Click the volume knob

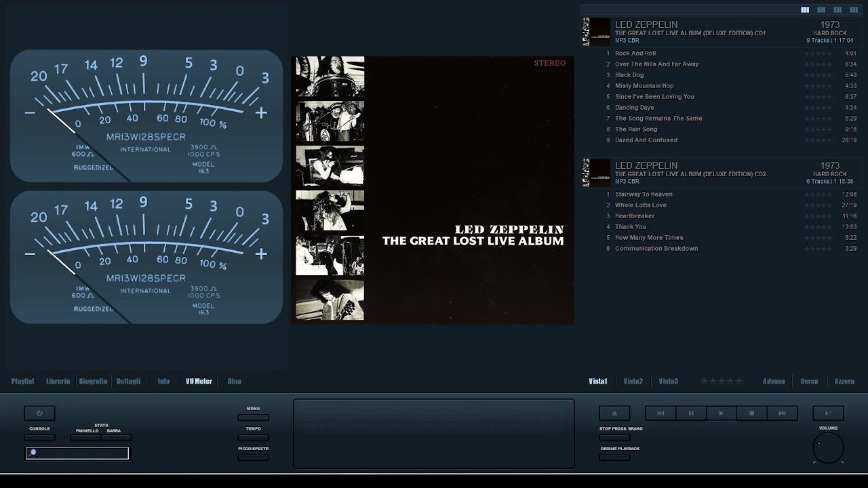click(x=828, y=448)
